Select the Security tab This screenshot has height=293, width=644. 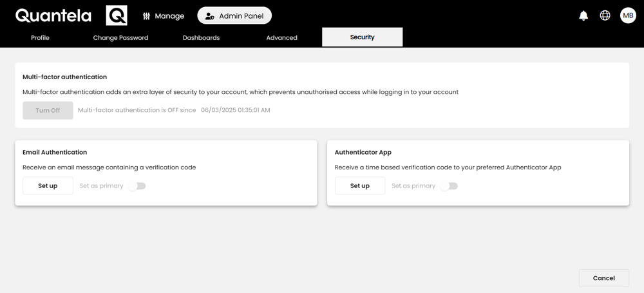coord(362,37)
